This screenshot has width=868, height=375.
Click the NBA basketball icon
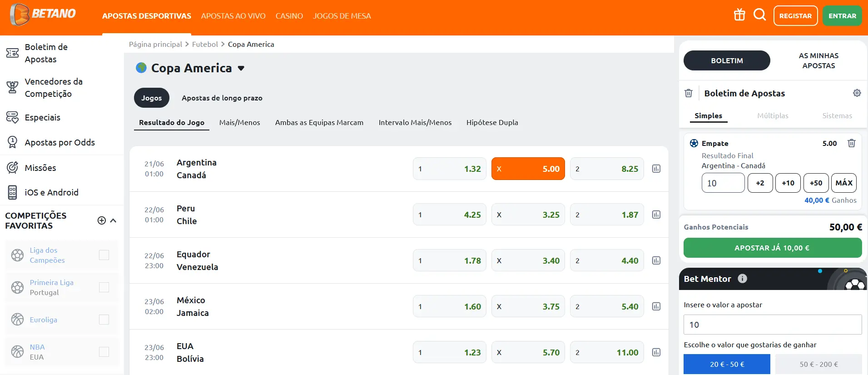coord(17,352)
